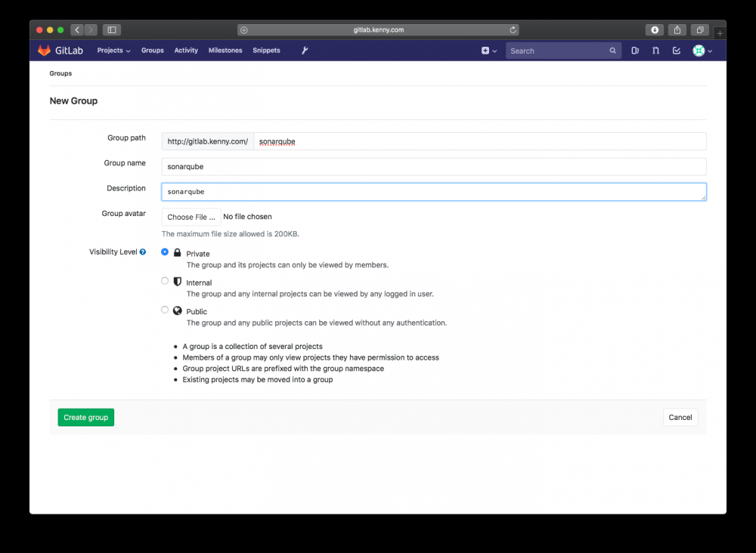Click the 'No file chosen' text
Viewport: 756px width, 553px height.
click(247, 217)
